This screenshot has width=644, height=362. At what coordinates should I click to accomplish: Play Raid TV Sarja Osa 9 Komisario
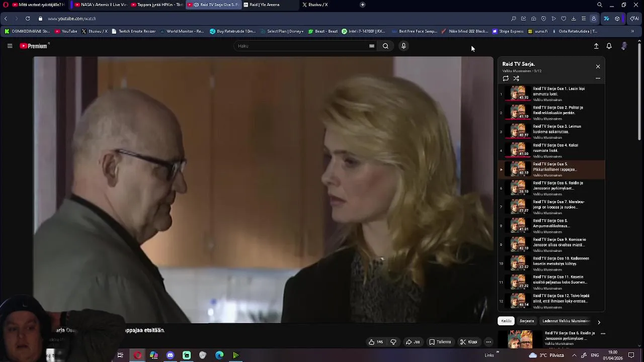coord(551,244)
